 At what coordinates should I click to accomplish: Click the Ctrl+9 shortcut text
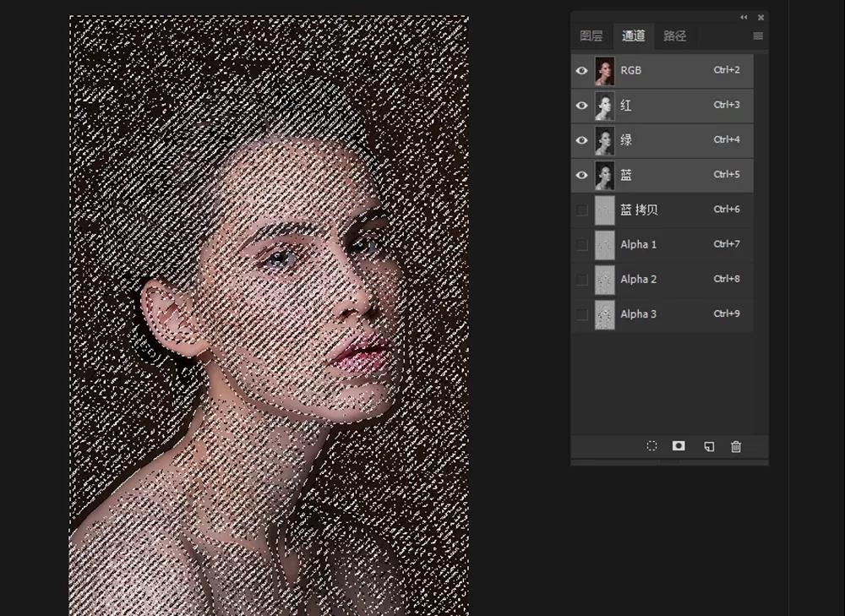pos(727,313)
